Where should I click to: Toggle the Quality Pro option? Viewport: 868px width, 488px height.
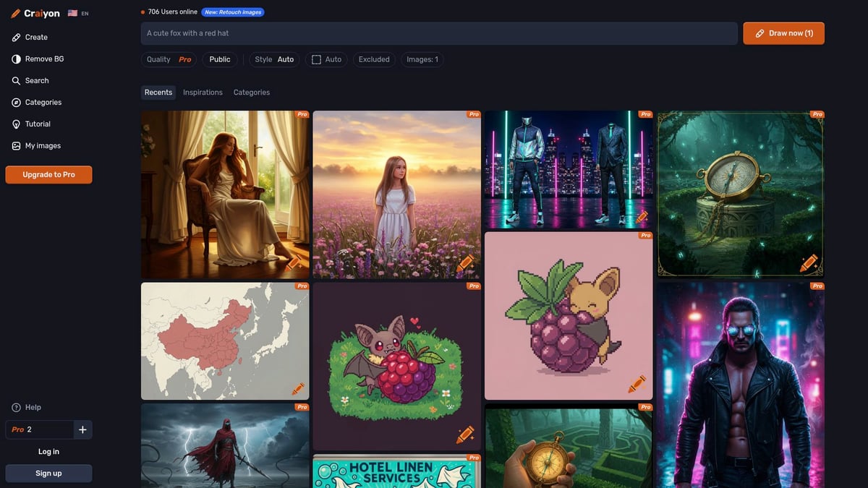pyautogui.click(x=169, y=59)
